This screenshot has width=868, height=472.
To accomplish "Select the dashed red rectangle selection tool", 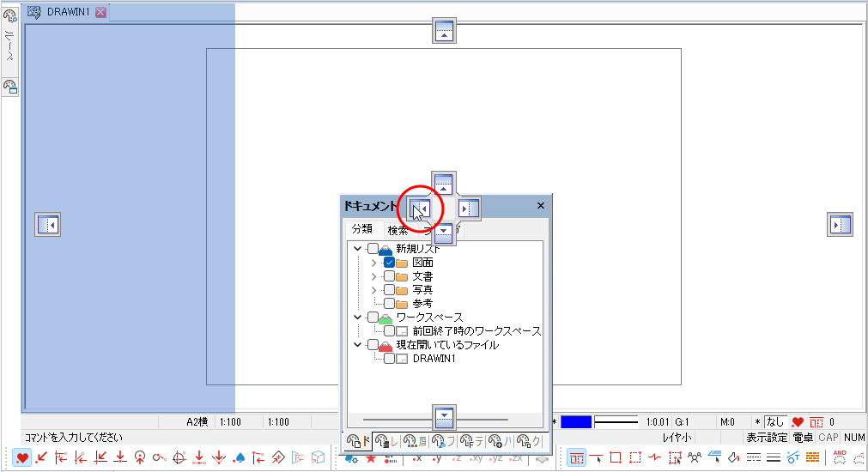I will [x=635, y=458].
